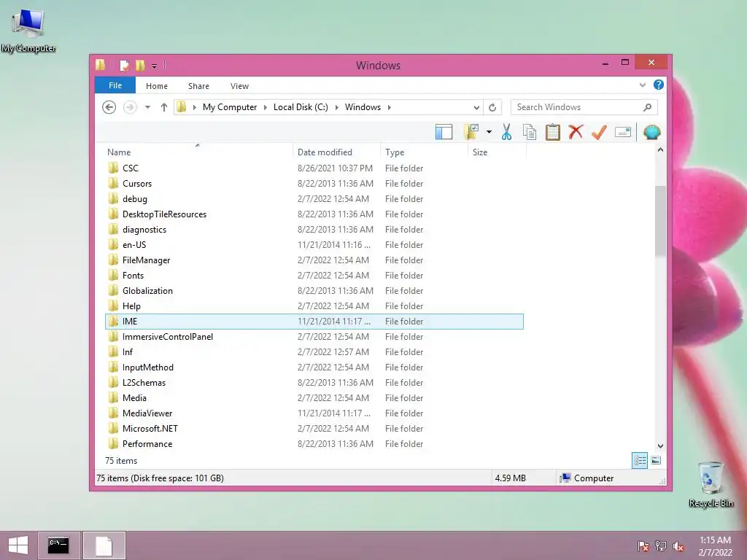Go up one folder level
747x560 pixels.
164,107
